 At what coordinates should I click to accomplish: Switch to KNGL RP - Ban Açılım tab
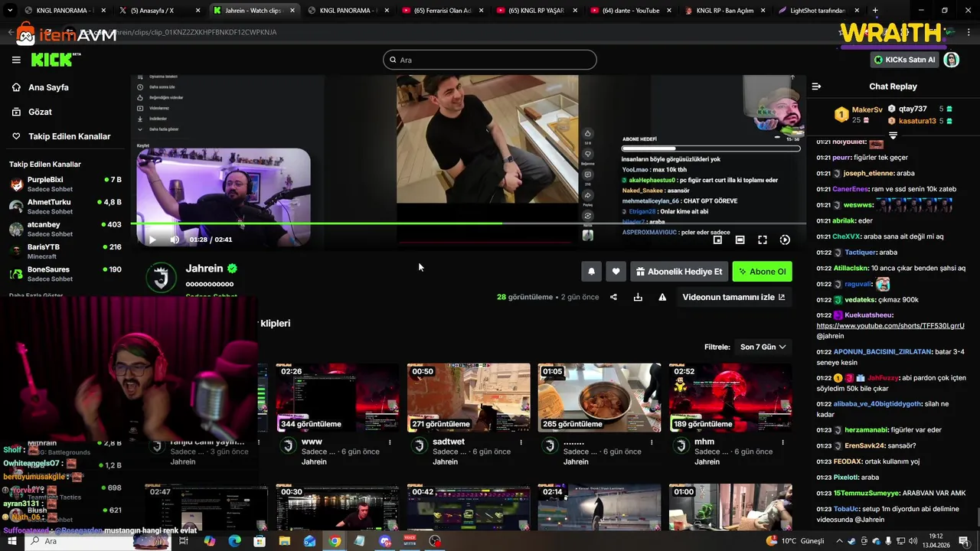pyautogui.click(x=725, y=11)
